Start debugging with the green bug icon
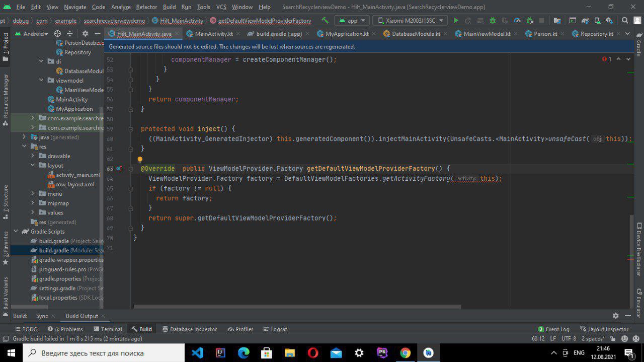 [x=493, y=21]
